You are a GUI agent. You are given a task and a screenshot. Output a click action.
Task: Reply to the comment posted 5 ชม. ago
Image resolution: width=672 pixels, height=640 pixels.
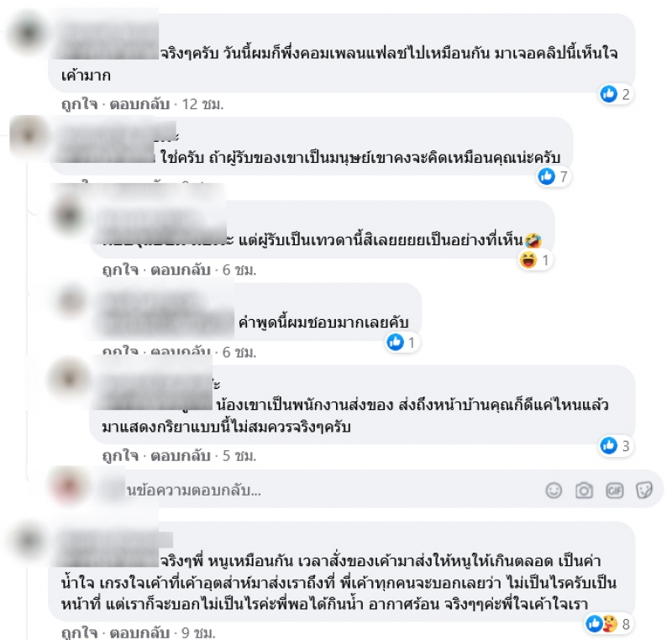(x=181, y=455)
